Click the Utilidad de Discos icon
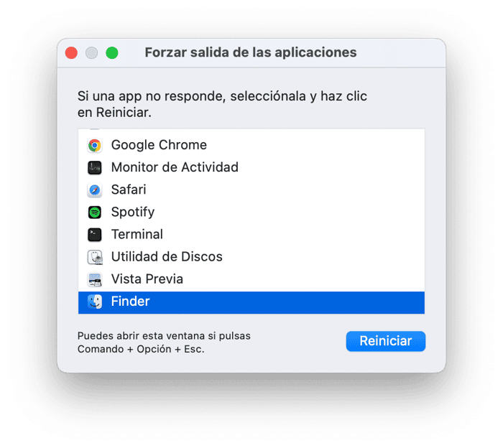Viewport: 503px width, 448px height. pyautogui.click(x=94, y=257)
